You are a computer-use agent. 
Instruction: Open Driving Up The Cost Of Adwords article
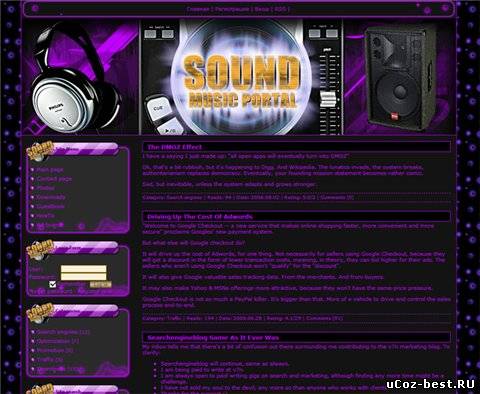(x=200, y=217)
